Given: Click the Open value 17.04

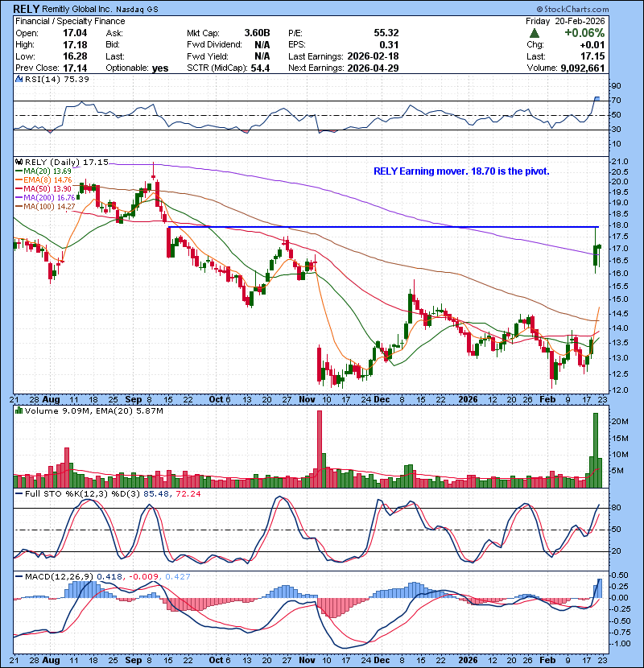Looking at the screenshot, I should (x=75, y=33).
